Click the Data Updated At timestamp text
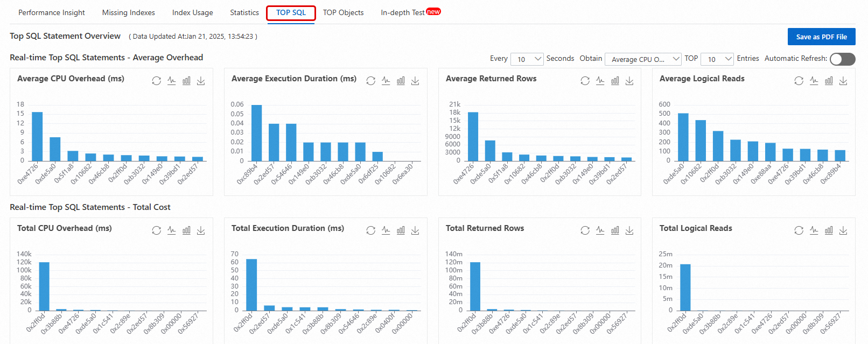This screenshot has height=344, width=868. (x=193, y=37)
